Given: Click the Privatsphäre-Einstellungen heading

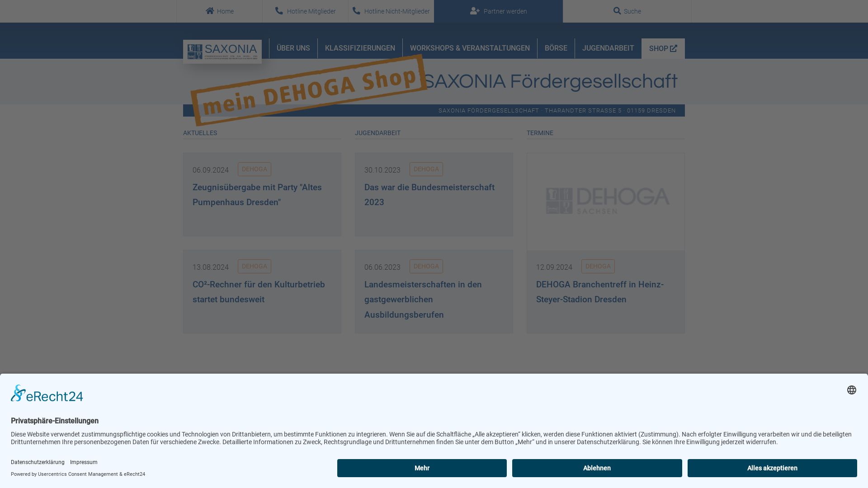Looking at the screenshot, I should click(x=55, y=421).
